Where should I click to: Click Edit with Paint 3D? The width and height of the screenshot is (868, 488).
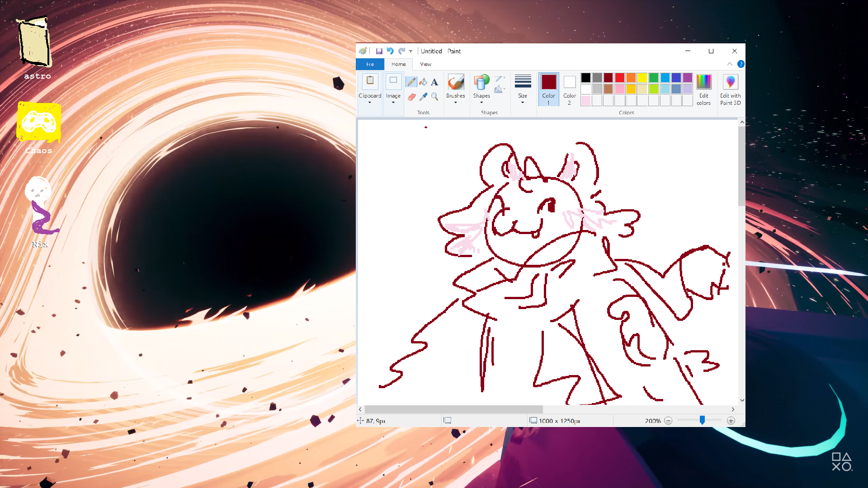point(730,89)
